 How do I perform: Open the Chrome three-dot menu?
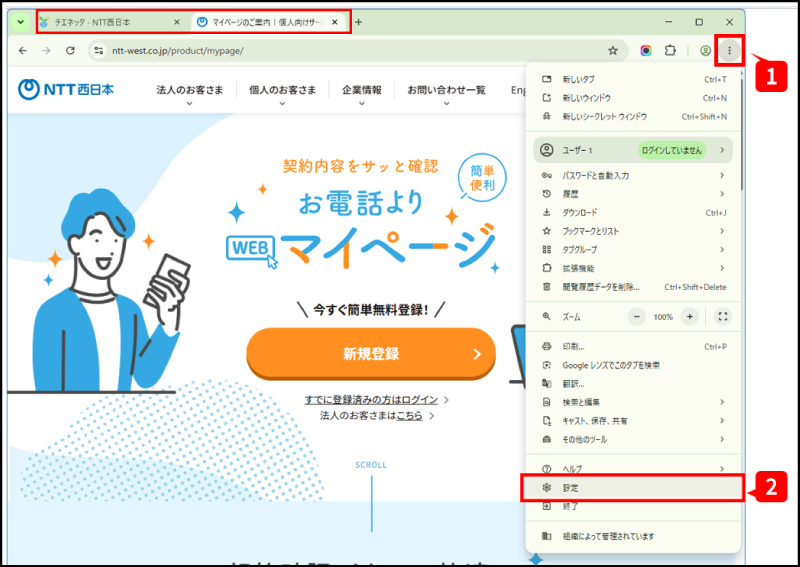730,51
